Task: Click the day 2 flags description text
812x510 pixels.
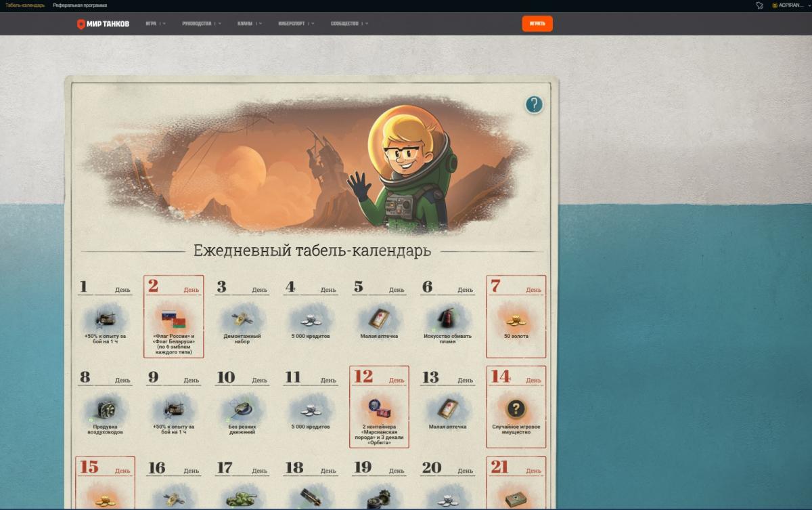Action: pyautogui.click(x=173, y=344)
